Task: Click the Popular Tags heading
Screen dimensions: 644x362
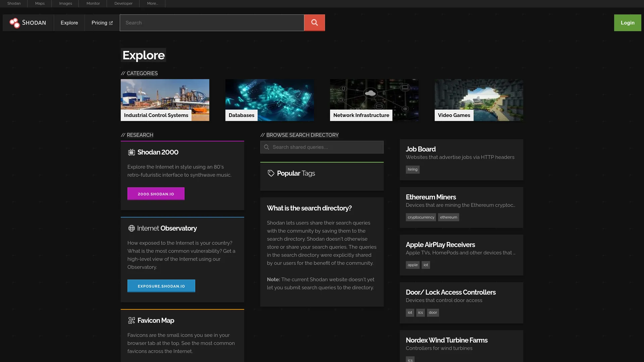Action: coord(296,173)
